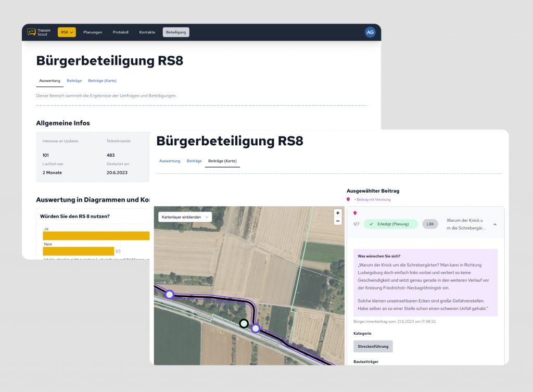Switch to the Beiträge (Karte) tab
533x392 pixels.
223,161
